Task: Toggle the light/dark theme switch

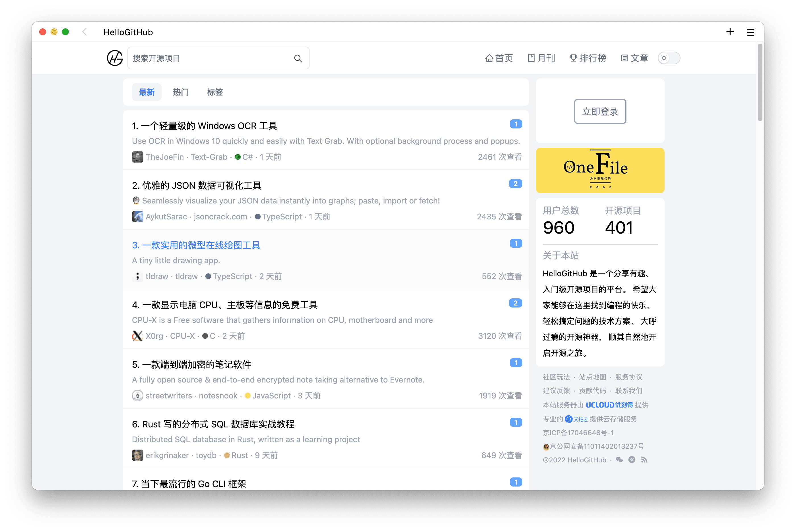Action: (x=669, y=58)
